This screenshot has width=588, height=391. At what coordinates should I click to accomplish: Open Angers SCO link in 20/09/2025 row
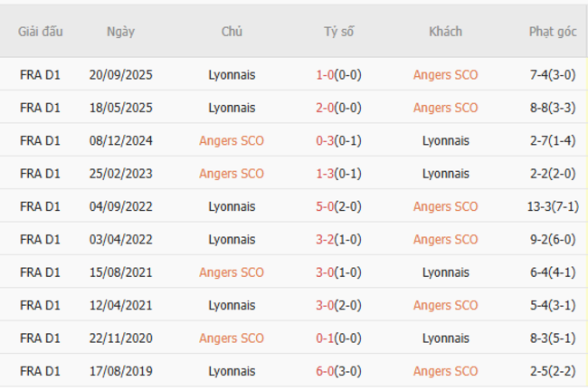click(445, 75)
